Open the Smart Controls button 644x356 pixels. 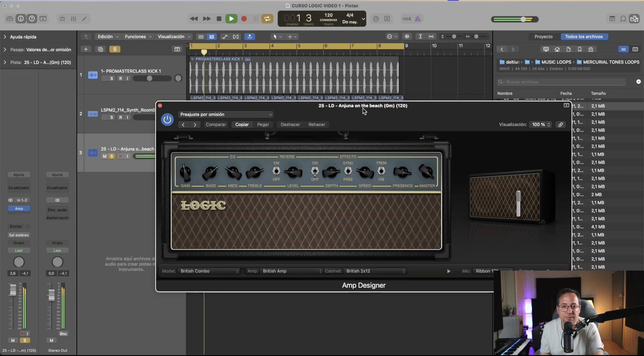[62, 19]
